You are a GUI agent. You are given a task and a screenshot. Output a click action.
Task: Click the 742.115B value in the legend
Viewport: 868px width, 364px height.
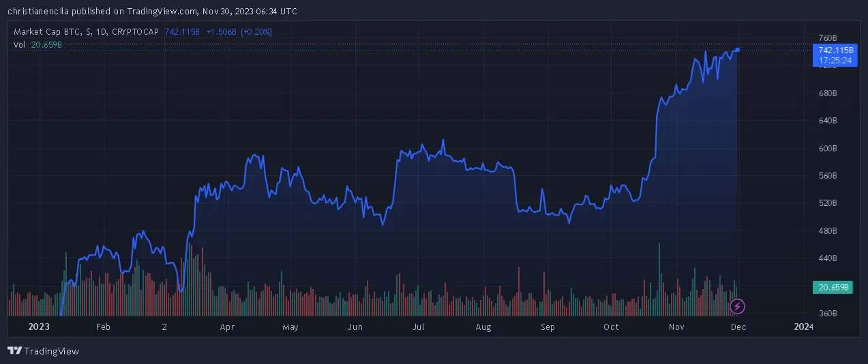[x=183, y=31]
